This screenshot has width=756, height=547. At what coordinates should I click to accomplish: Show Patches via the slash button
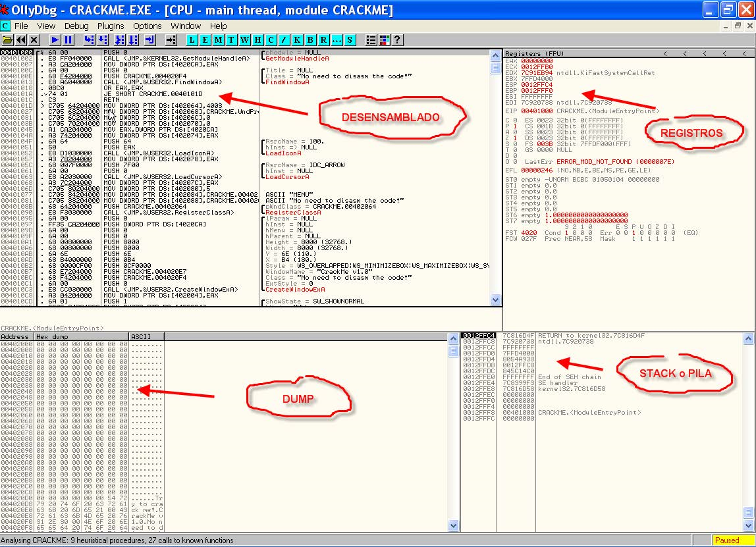[284, 40]
